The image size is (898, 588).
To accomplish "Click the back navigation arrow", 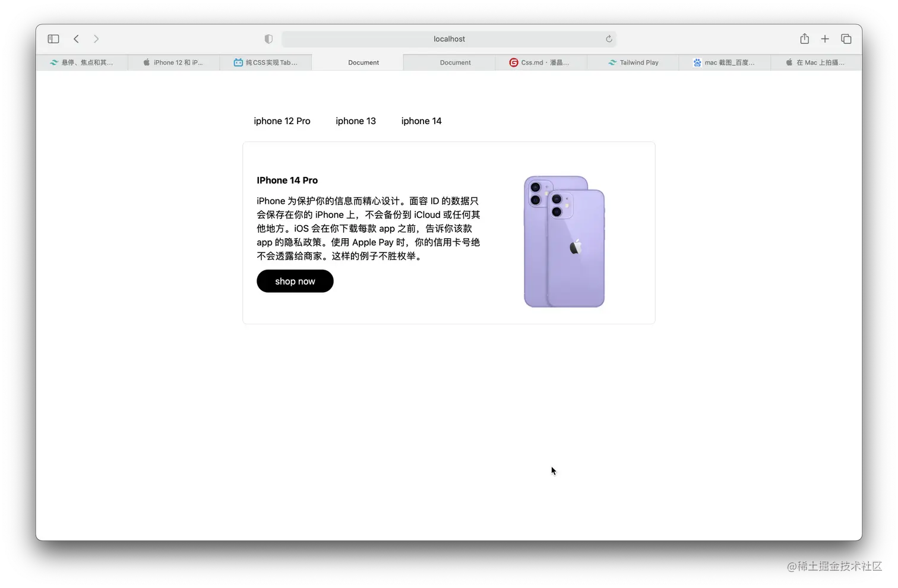I will click(76, 39).
